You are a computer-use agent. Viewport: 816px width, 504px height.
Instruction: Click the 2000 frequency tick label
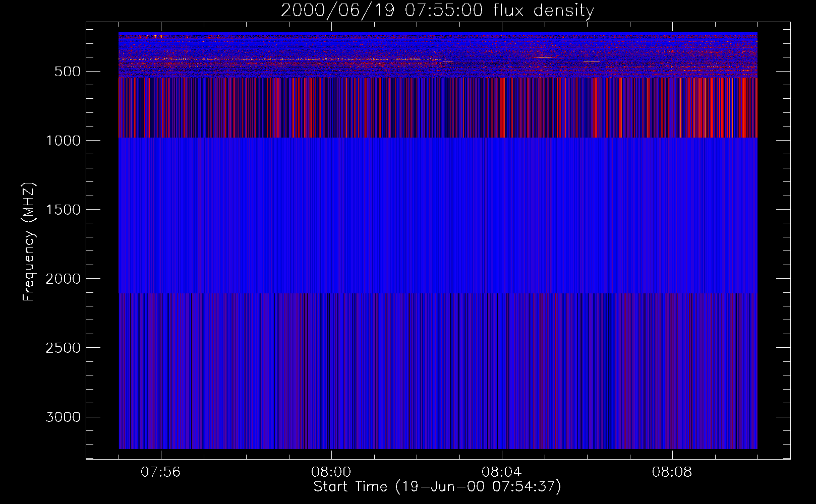pyautogui.click(x=63, y=279)
